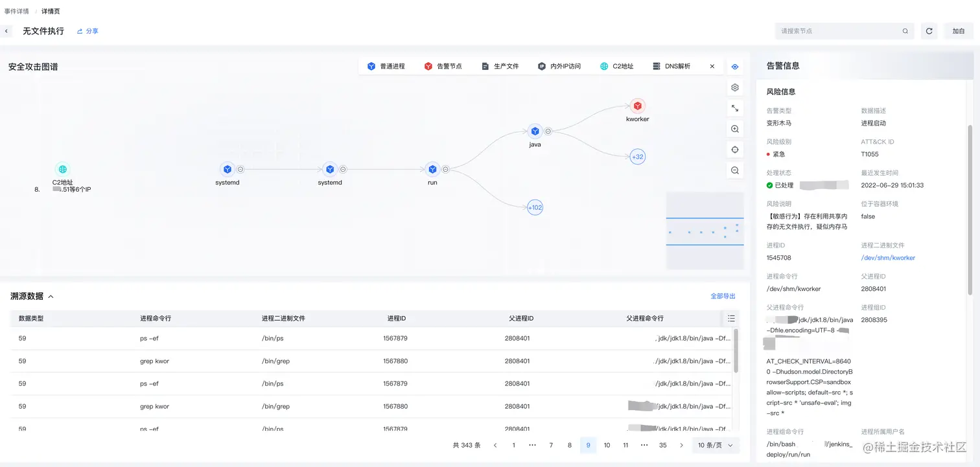The image size is (980, 467).
Task: Collapse the 溯源数据 section
Action: pyautogui.click(x=51, y=297)
